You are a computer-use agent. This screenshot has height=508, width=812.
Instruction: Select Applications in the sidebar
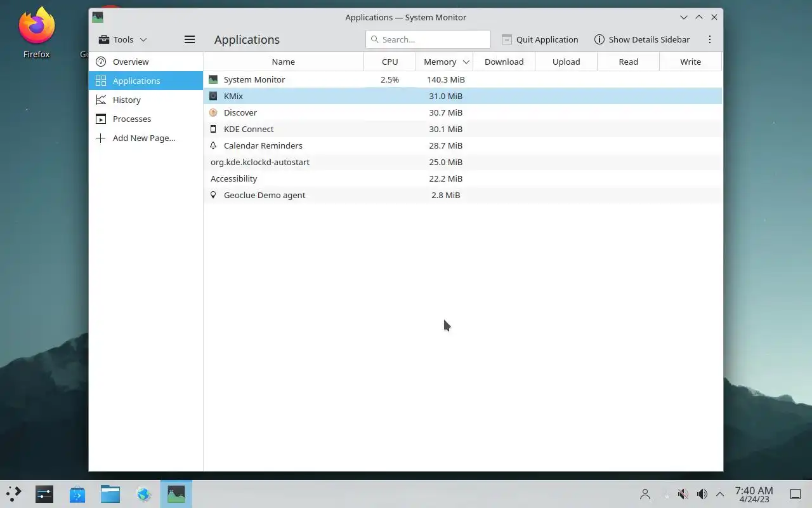coord(146,81)
